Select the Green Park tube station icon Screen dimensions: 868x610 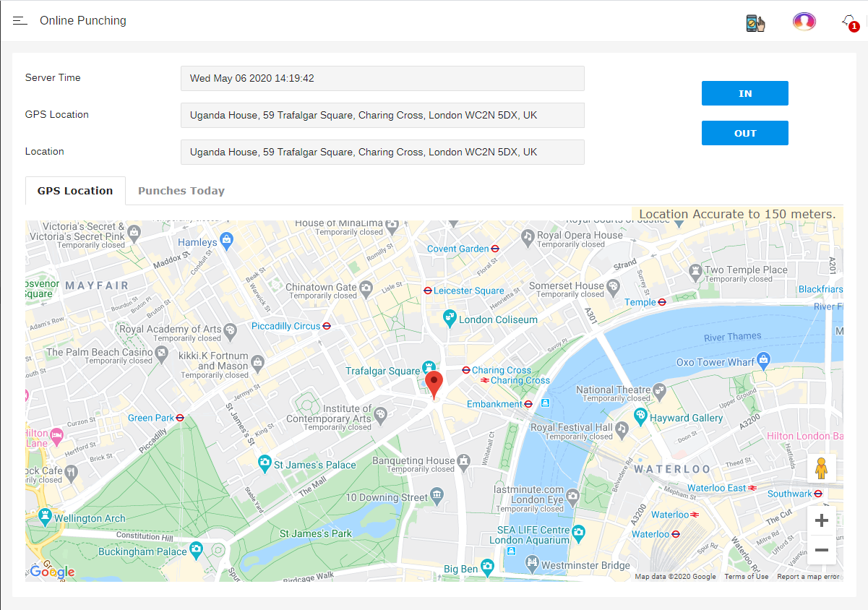coord(180,418)
